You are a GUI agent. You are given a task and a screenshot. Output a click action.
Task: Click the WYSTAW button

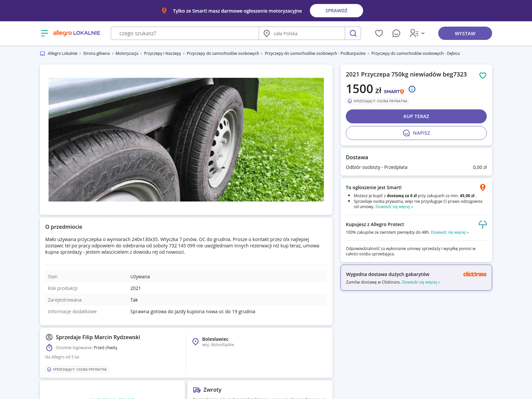coord(465,33)
